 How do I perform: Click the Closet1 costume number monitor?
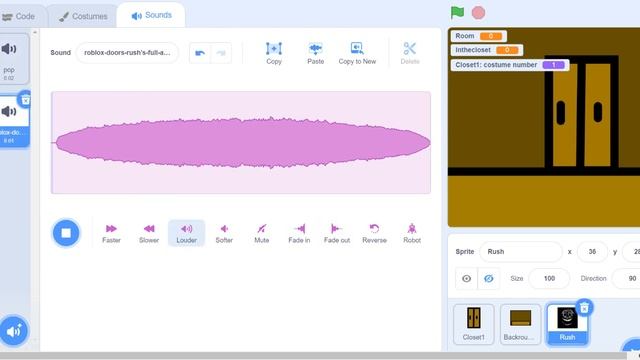[x=510, y=65]
